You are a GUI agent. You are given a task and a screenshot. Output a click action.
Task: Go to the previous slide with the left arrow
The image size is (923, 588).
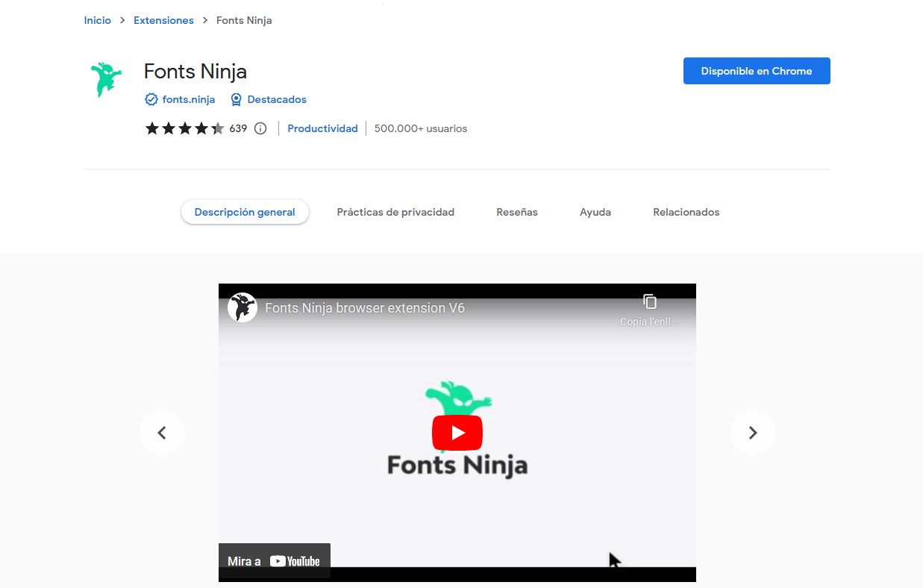click(x=161, y=433)
